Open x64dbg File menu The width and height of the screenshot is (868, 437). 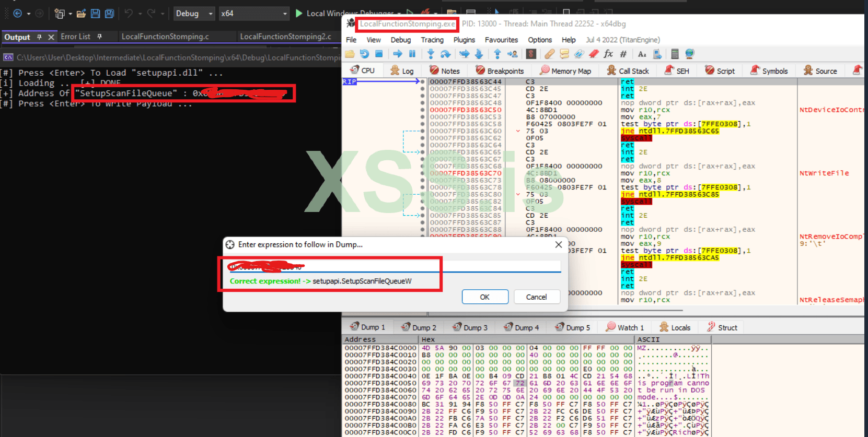coord(351,40)
